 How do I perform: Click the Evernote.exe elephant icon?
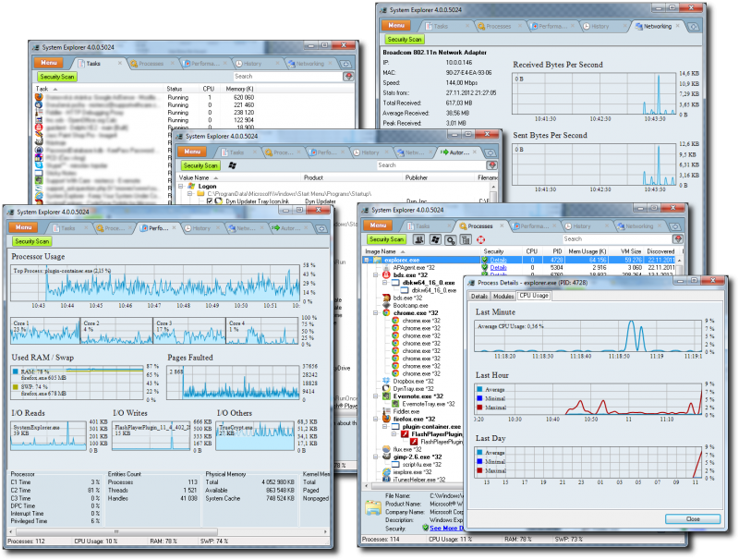click(386, 396)
